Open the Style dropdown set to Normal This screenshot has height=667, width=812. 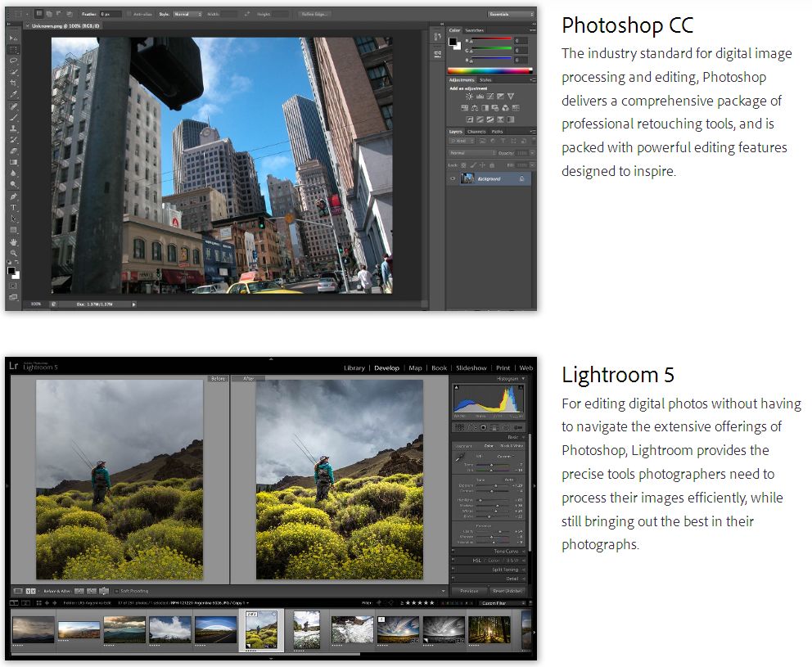(x=187, y=14)
